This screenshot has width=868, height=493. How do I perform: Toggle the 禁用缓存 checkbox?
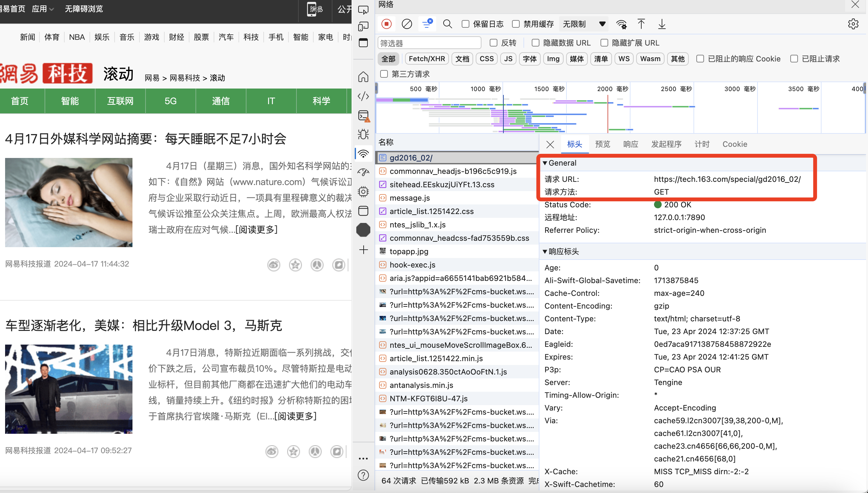(516, 24)
